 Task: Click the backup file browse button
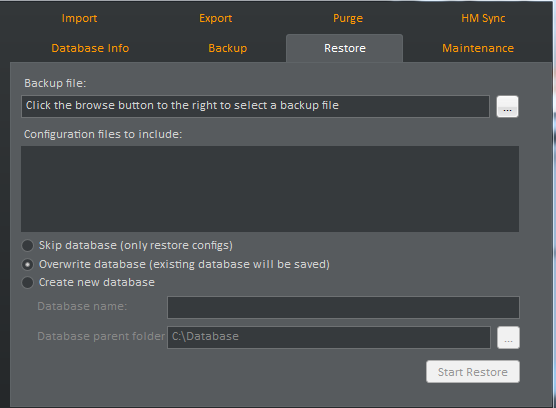tap(507, 106)
